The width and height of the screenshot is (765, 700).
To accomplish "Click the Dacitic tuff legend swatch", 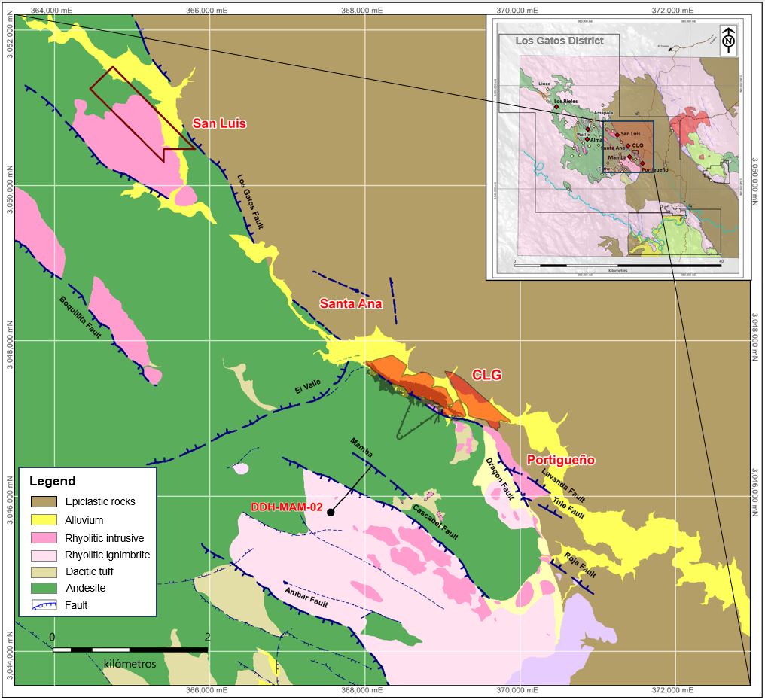I will 44,571.
